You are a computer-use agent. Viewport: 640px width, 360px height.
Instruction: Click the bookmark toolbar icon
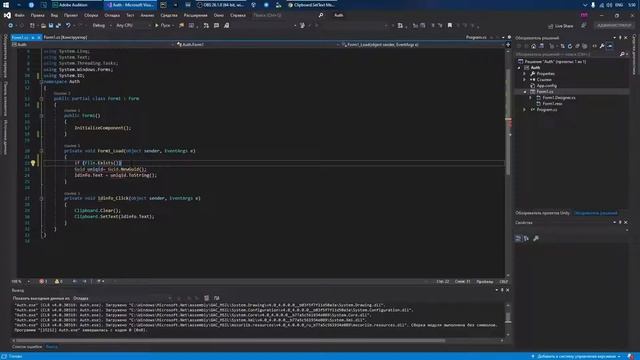[450, 25]
